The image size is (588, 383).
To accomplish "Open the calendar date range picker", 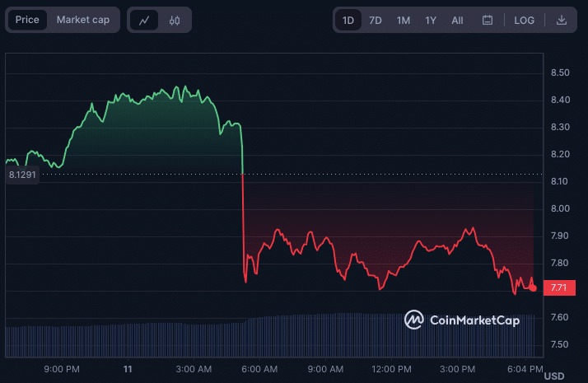I will pos(488,20).
